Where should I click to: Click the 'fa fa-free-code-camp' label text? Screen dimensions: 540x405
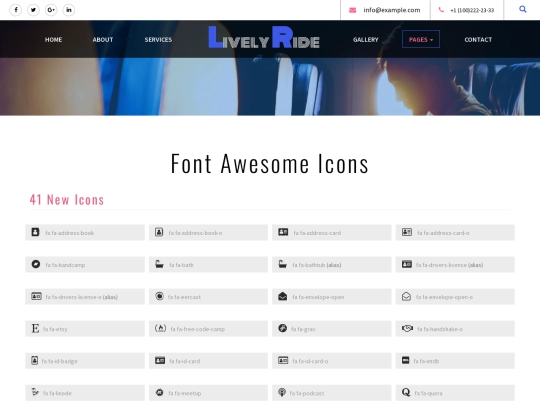point(198,329)
